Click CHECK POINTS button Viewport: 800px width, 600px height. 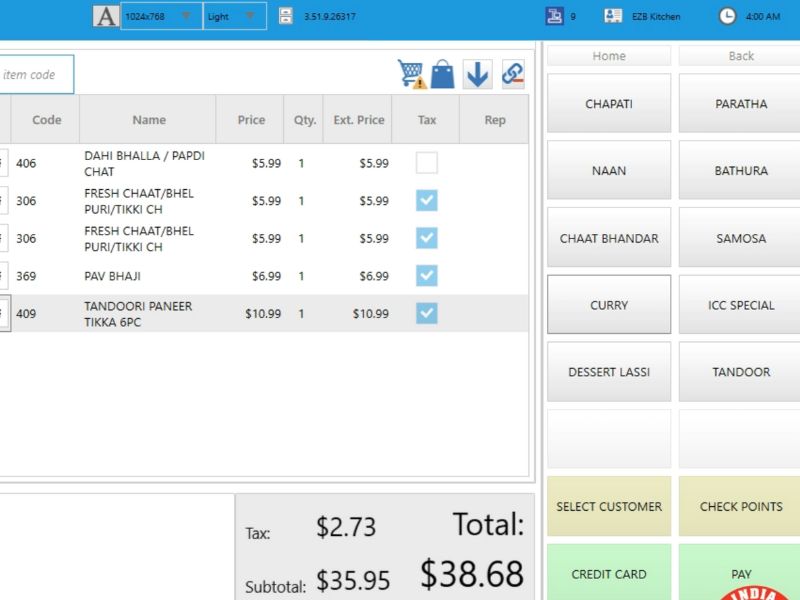point(741,506)
